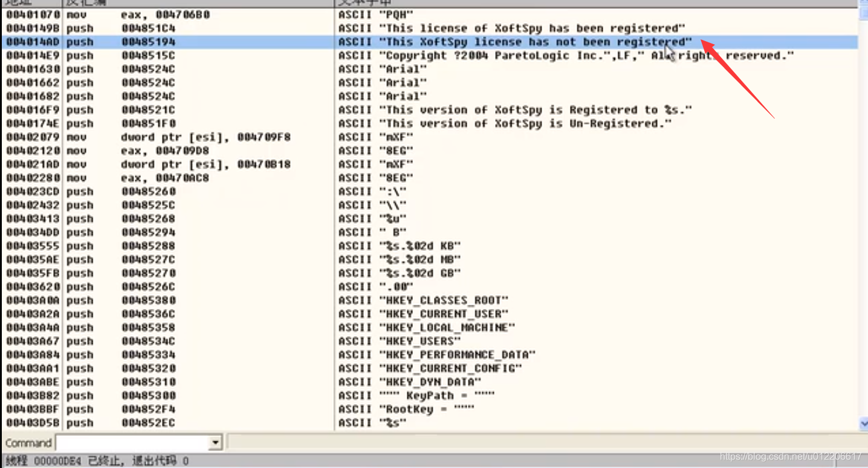This screenshot has width=868, height=468.
Task: Select row at address 004021AD
Action: (429, 164)
